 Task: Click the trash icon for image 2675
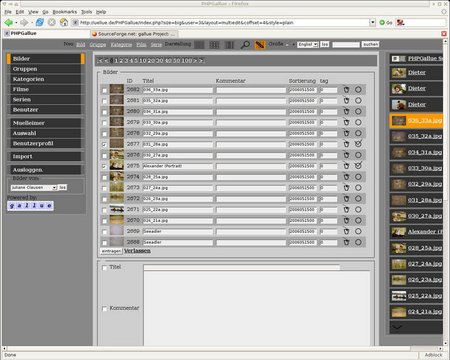click(x=346, y=166)
